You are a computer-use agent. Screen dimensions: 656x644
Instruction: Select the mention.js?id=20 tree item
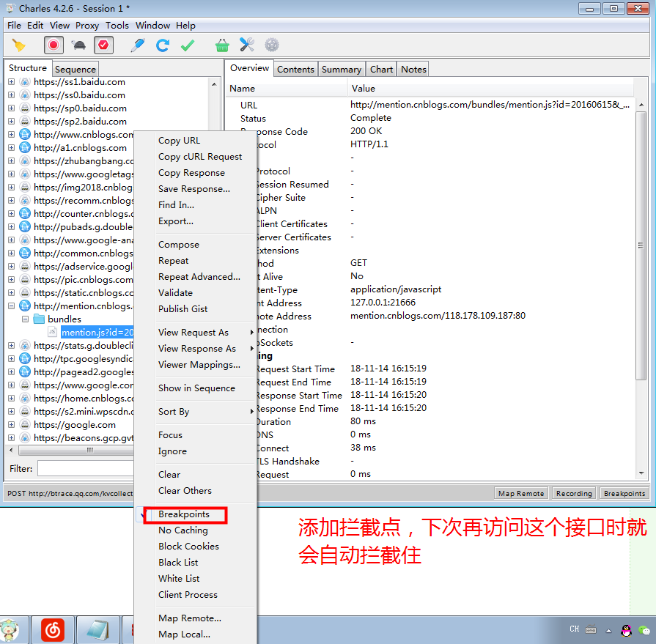pos(97,332)
